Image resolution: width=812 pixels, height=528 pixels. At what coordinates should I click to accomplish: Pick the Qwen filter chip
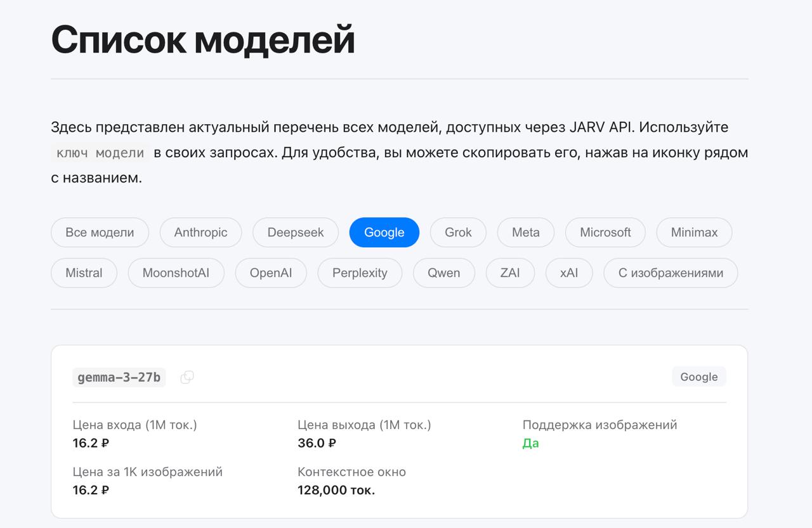point(443,273)
